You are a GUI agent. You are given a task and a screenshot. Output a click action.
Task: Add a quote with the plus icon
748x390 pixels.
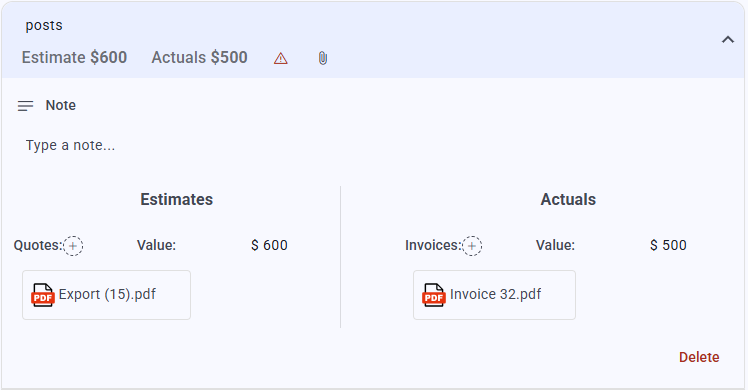(x=73, y=246)
